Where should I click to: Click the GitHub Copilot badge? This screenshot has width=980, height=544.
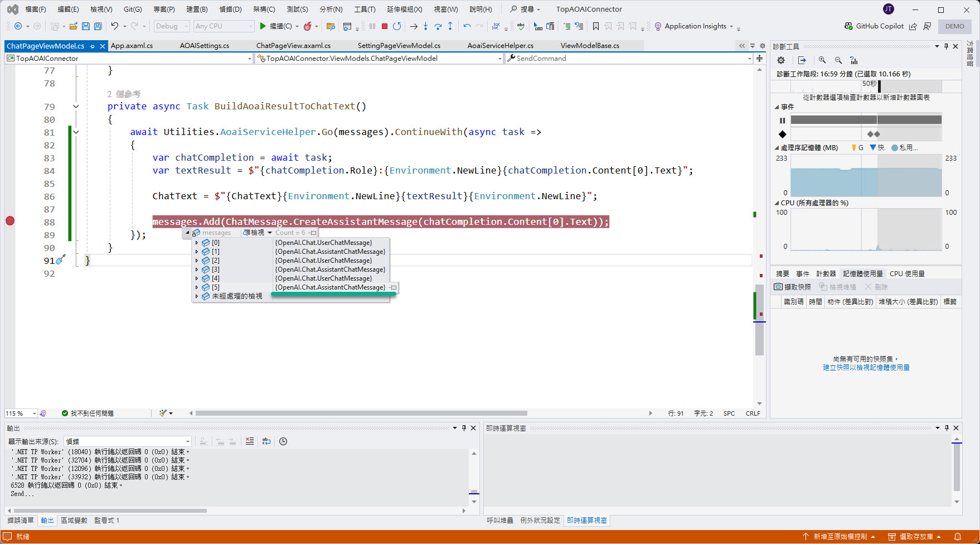[874, 26]
